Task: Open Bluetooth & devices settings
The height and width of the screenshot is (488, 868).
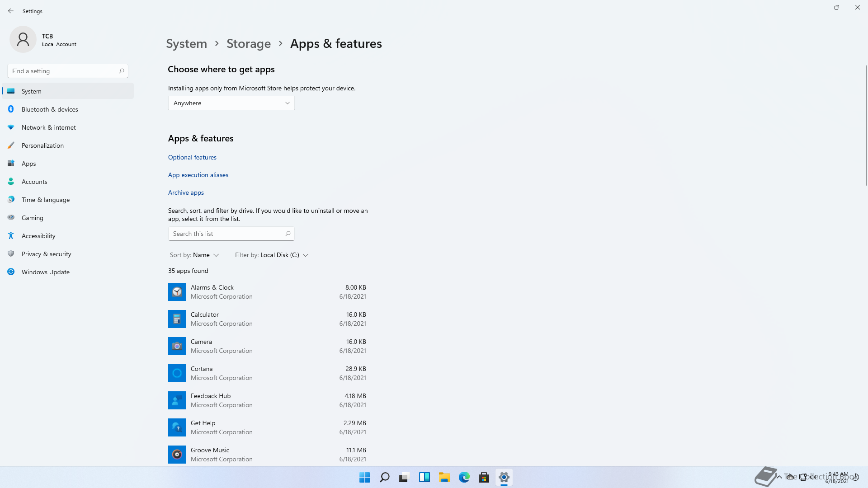Action: coord(68,109)
